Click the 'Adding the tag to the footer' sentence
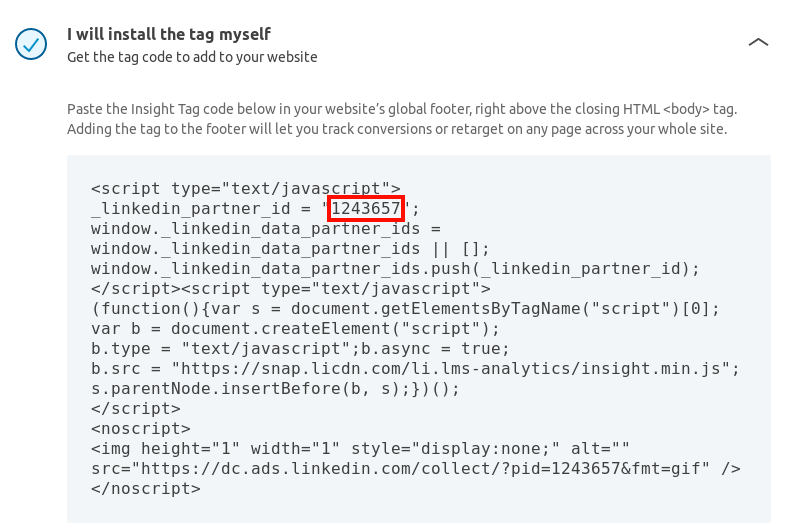 (x=397, y=129)
